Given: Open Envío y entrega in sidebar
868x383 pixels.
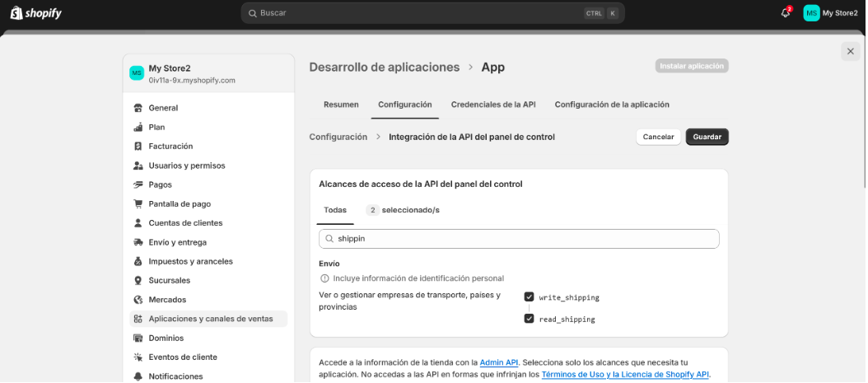Looking at the screenshot, I should click(208, 242).
